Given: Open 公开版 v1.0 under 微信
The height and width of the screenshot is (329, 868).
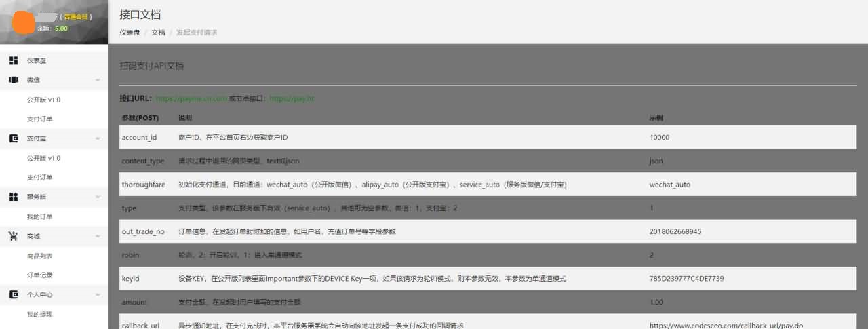Looking at the screenshot, I should tap(43, 100).
